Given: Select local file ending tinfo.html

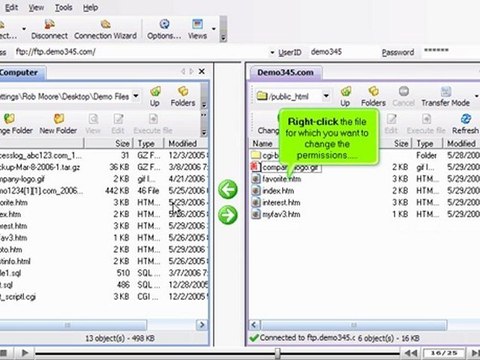Looking at the screenshot, I should (15, 261).
